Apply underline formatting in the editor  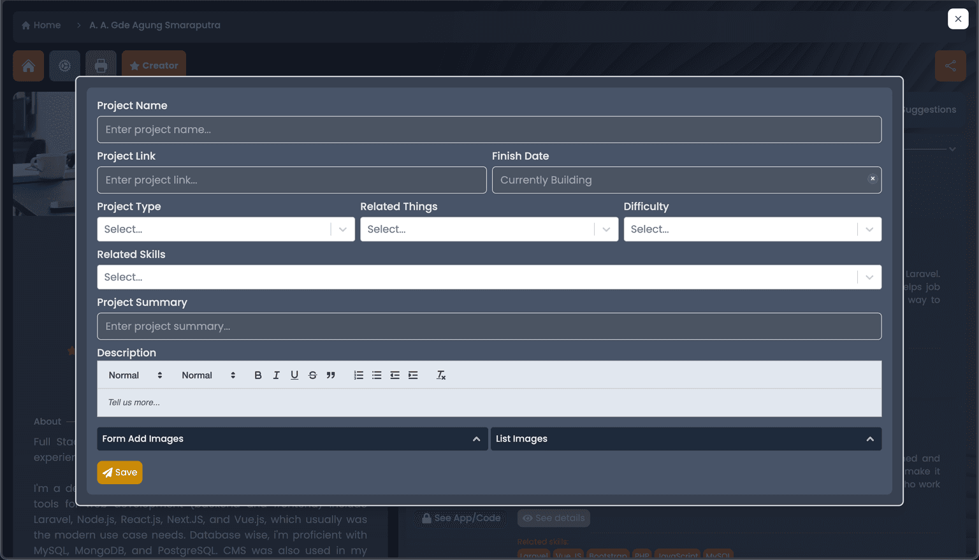tap(294, 375)
